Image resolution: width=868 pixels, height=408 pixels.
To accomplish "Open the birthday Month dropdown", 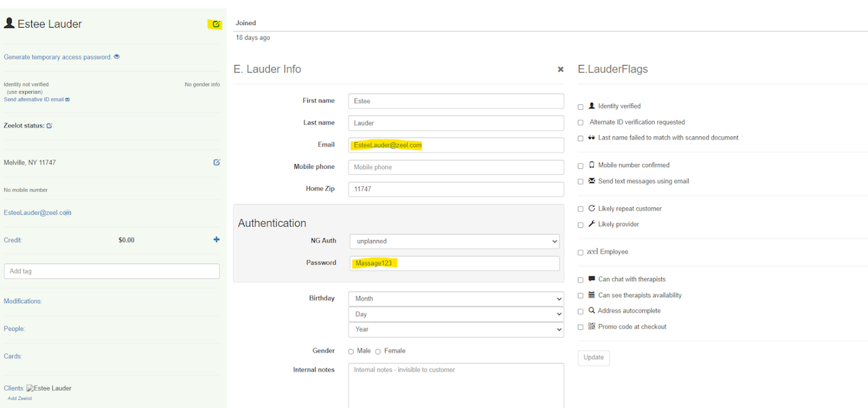I will click(x=456, y=299).
